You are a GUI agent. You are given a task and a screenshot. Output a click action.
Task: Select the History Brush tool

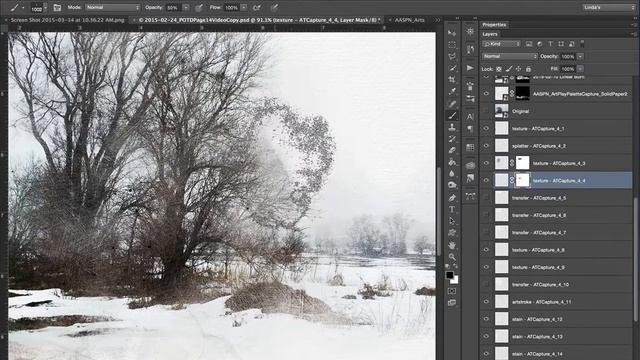pos(452,139)
